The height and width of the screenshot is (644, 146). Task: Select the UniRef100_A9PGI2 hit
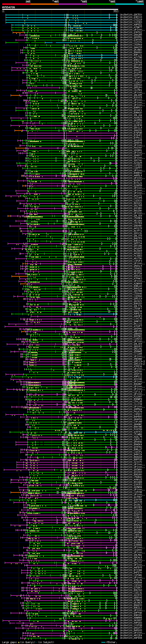point(131,376)
